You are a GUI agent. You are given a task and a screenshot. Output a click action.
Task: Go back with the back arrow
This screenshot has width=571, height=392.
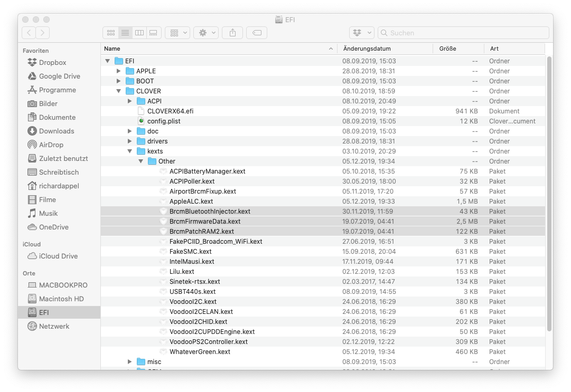(x=29, y=33)
